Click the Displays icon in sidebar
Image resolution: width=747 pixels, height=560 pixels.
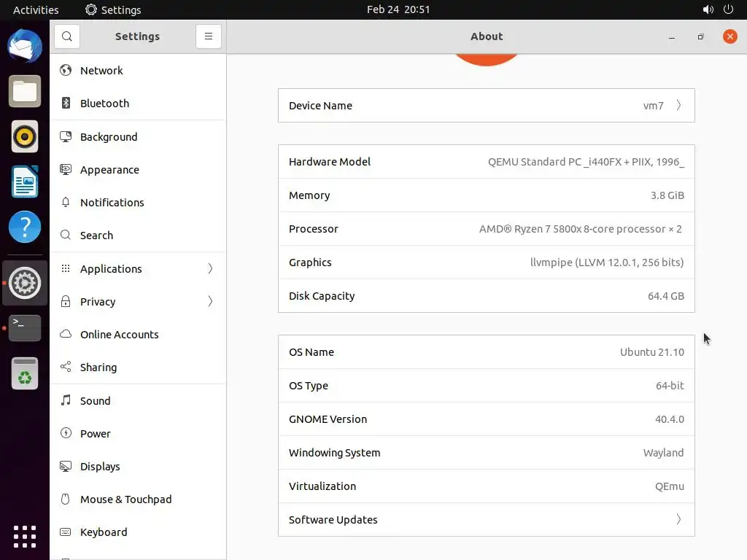tap(66, 466)
